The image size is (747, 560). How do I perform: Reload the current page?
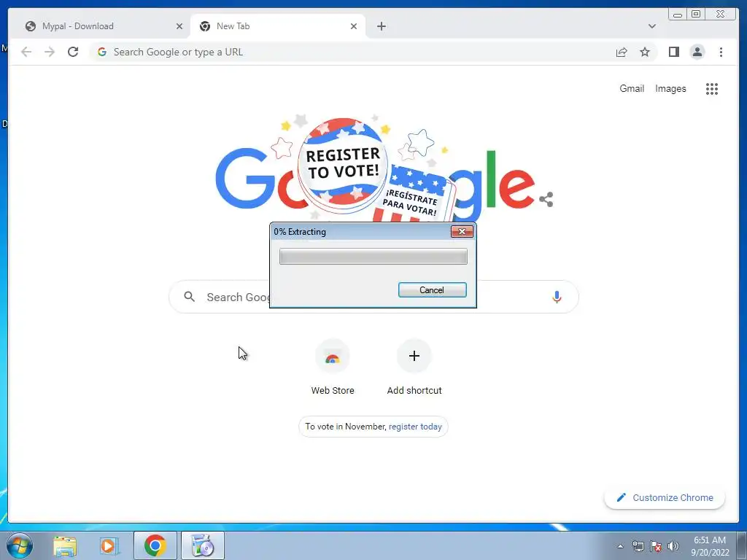coord(73,52)
